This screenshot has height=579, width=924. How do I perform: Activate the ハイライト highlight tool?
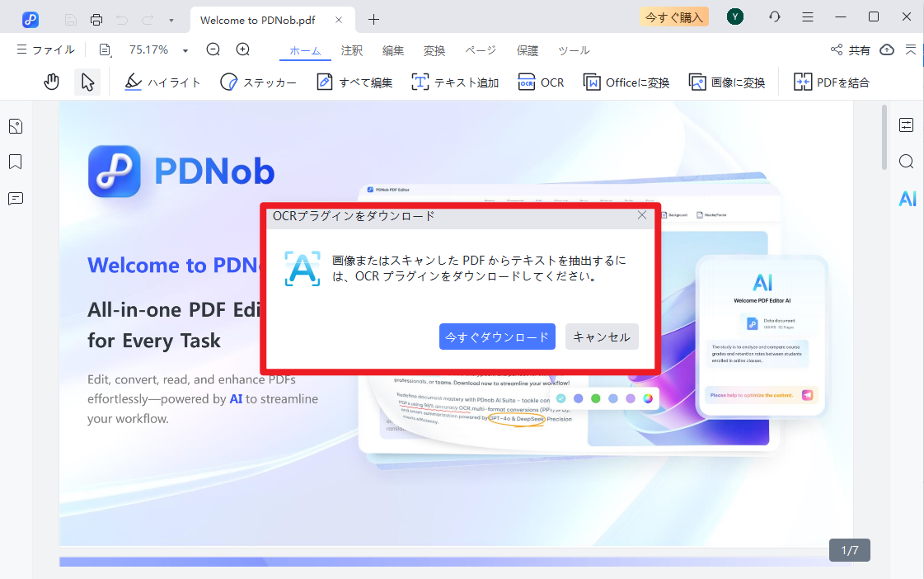coord(162,82)
